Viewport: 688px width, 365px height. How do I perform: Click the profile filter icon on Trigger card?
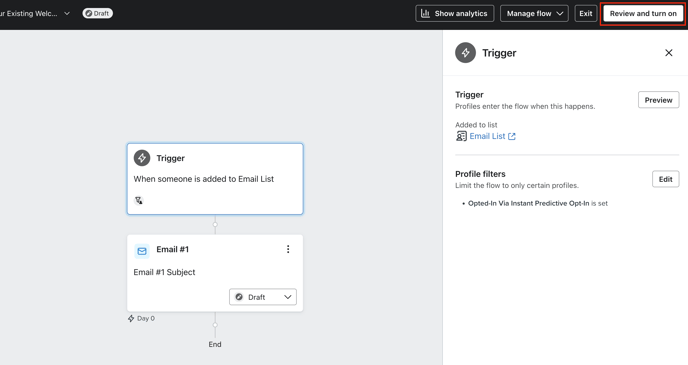[139, 200]
